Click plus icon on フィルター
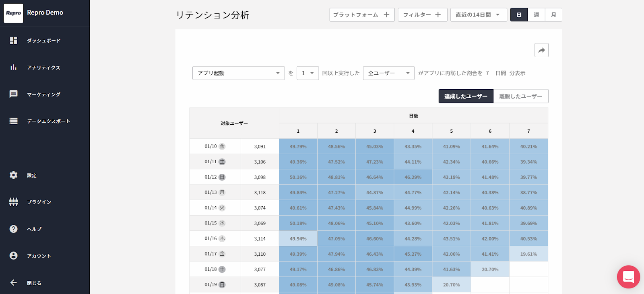Viewport: 644px width, 294px height. click(438, 15)
